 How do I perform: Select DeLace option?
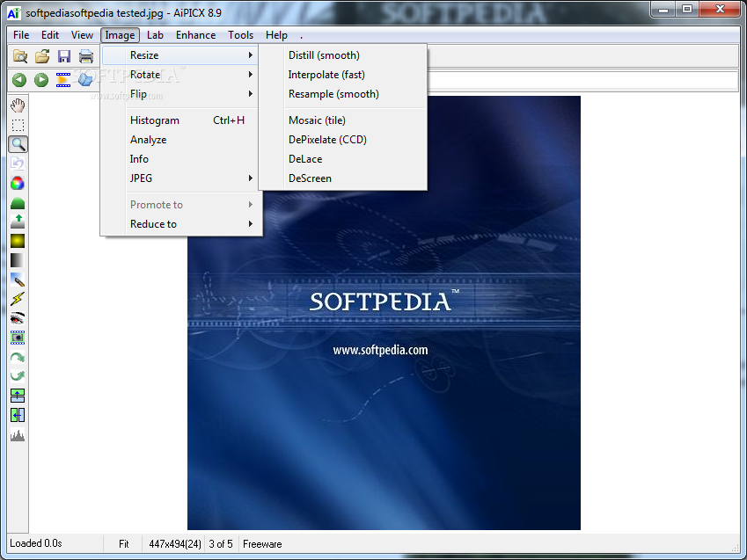[x=342, y=159]
